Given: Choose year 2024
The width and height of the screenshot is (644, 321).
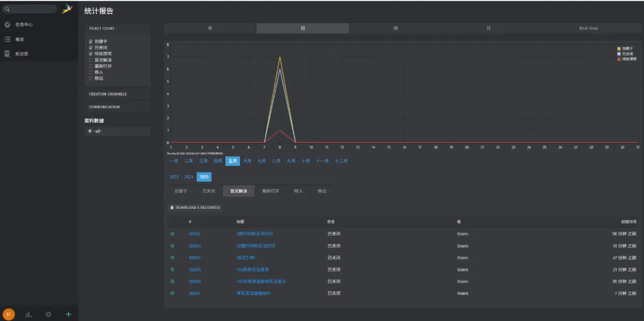Looking at the screenshot, I should 189,177.
